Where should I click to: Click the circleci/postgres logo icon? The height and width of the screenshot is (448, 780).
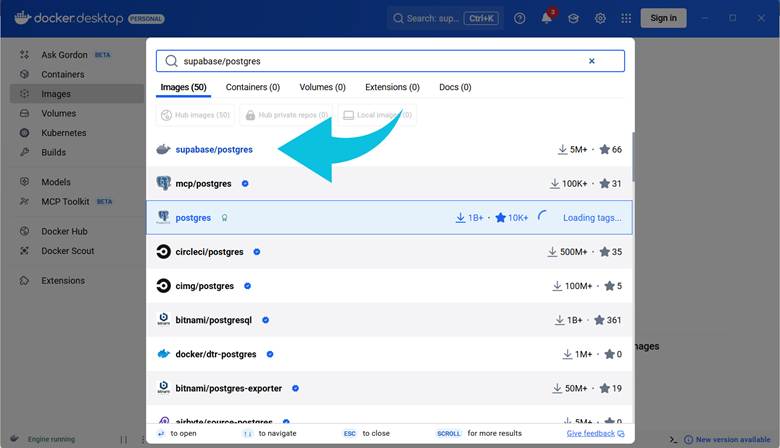[x=163, y=252]
